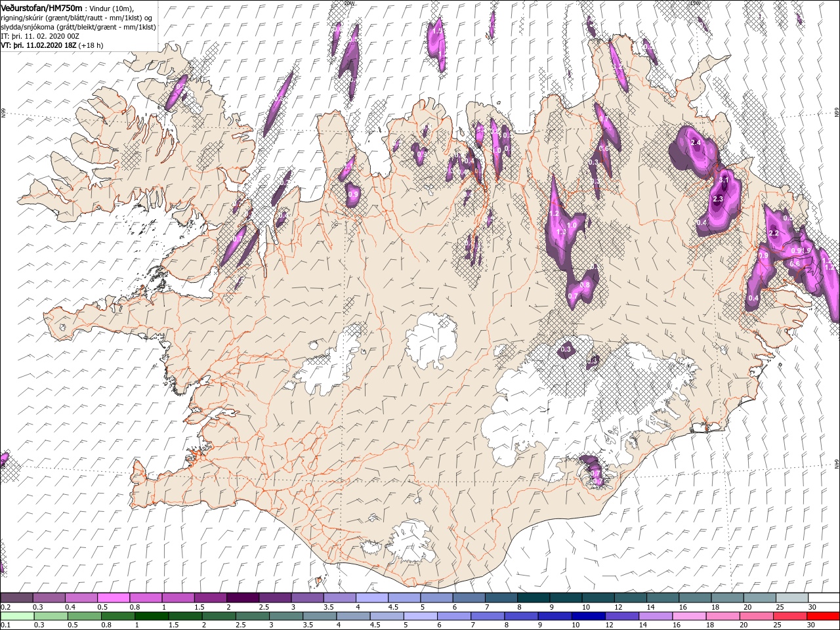Pick the light lavender swatch at 4 in top legend
Viewport: 840px width, 630px height.
pos(371,598)
